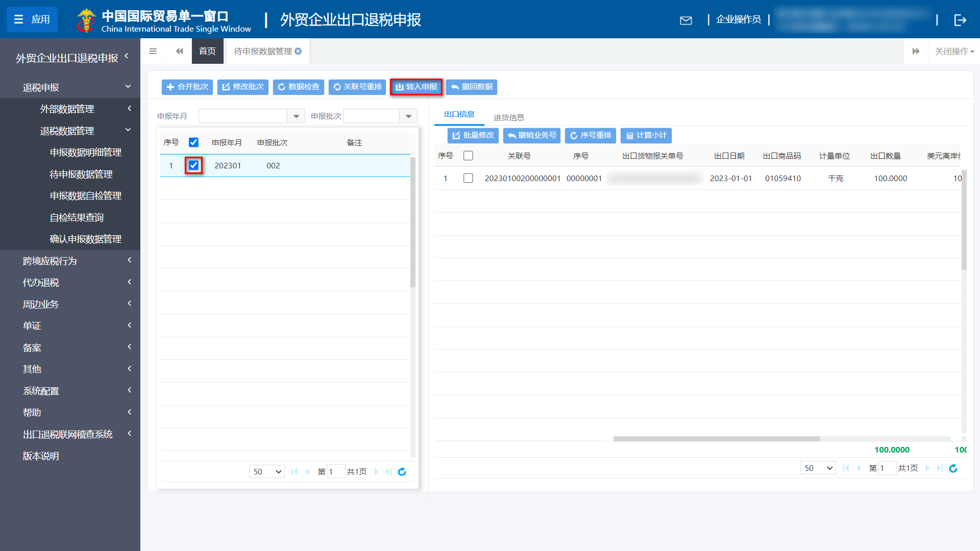Screen dimensions: 980x551
Task: Select the 数据检查 data check tool
Action: [298, 87]
